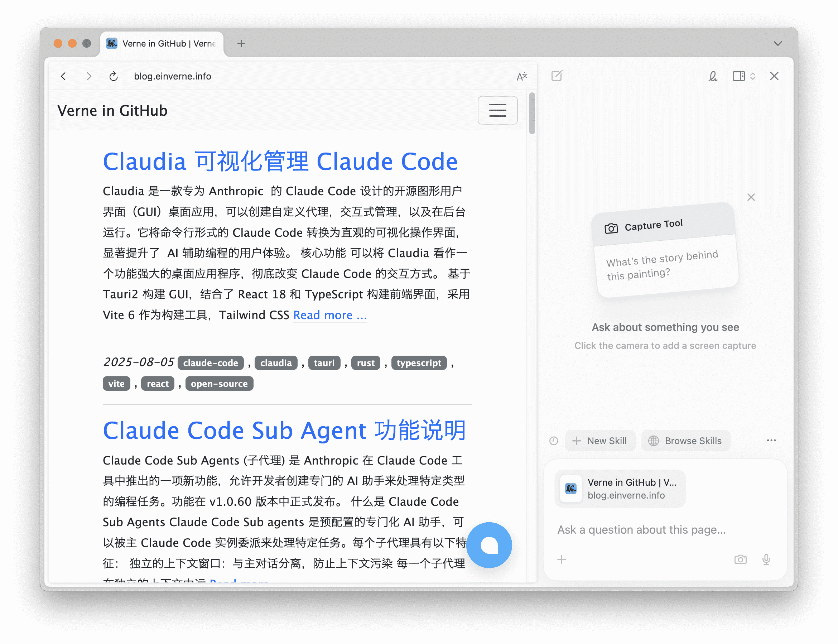Reload the blog.einverne.info page
The image size is (838, 644).
pyautogui.click(x=114, y=76)
